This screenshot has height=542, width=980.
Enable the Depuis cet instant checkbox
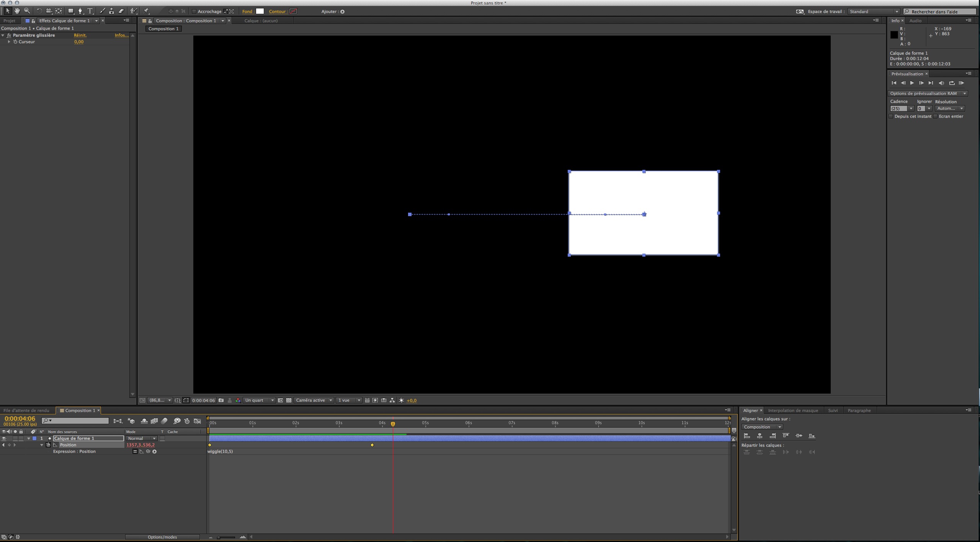891,116
